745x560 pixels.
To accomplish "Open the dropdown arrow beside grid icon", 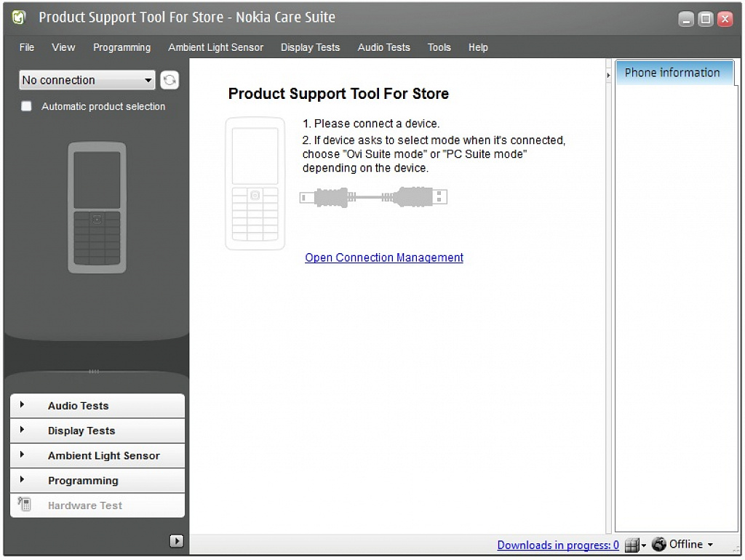I will pos(644,545).
